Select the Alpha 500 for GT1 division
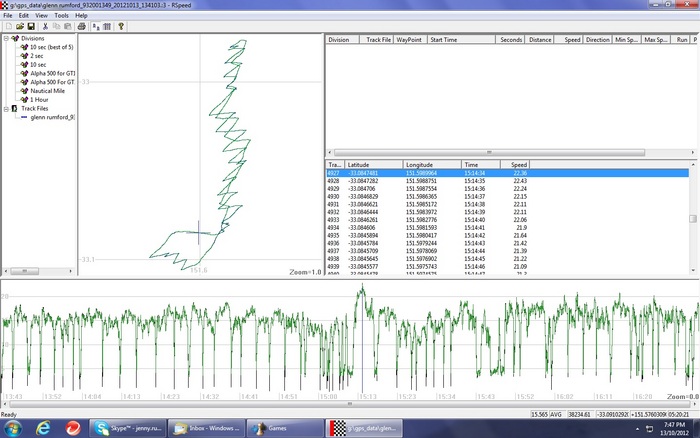 (x=52, y=73)
